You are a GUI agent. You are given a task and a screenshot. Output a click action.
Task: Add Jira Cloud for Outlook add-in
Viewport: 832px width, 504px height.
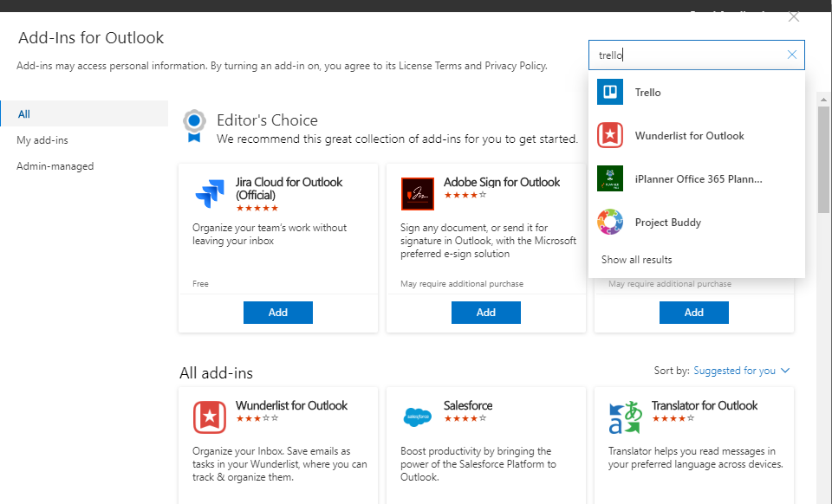tap(278, 313)
